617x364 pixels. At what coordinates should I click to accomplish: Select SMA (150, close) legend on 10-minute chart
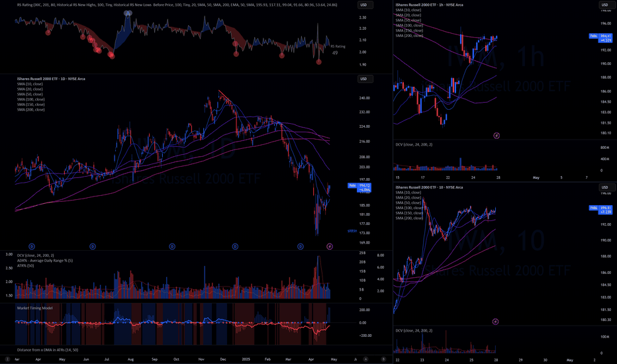(x=409, y=213)
